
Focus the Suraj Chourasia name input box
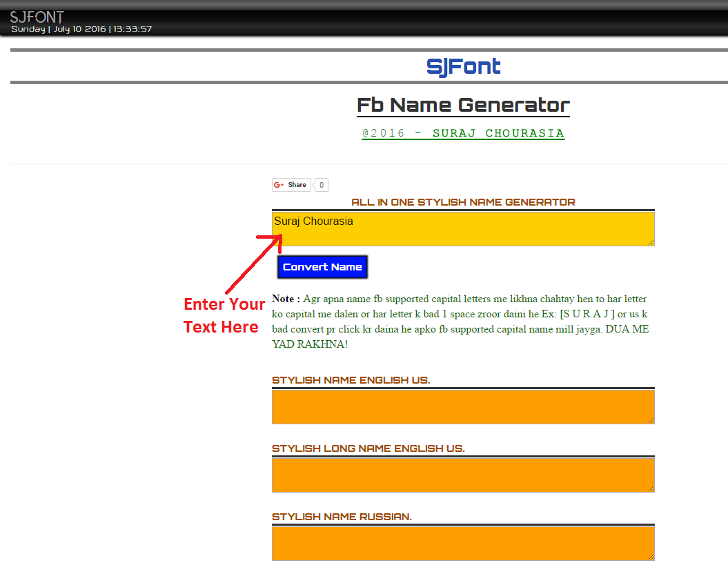tap(463, 229)
